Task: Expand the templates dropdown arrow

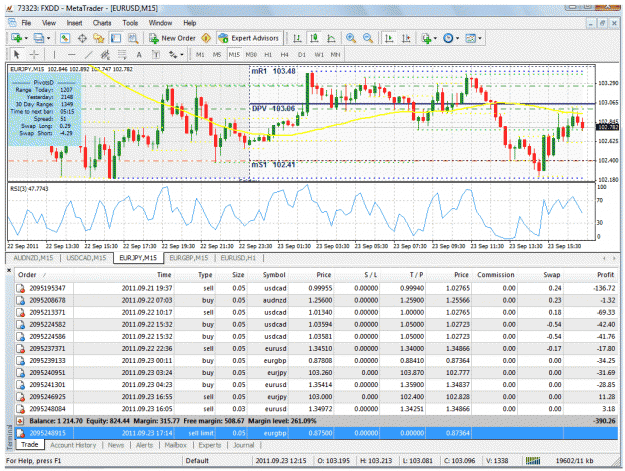Action: (x=480, y=38)
